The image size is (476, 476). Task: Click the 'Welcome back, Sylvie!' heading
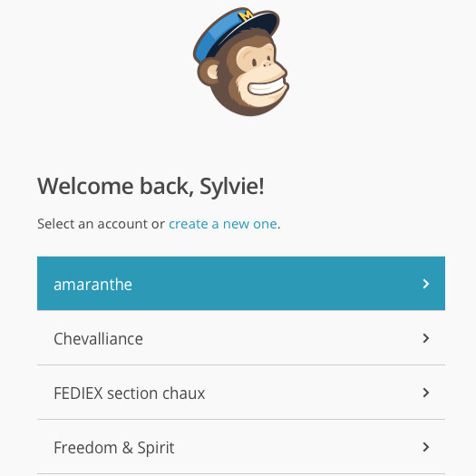[151, 186]
